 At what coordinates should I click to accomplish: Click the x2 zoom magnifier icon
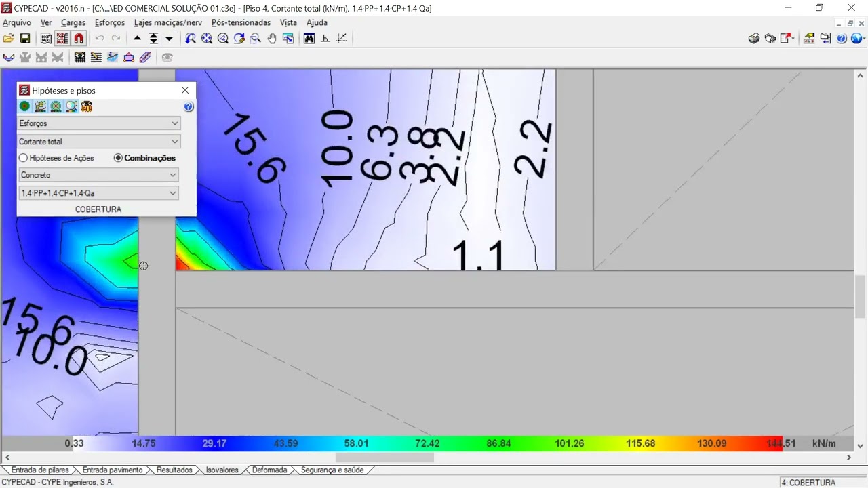(x=223, y=39)
